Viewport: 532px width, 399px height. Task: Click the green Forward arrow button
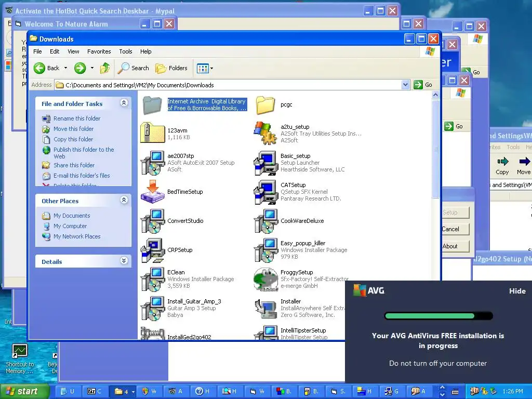(80, 68)
